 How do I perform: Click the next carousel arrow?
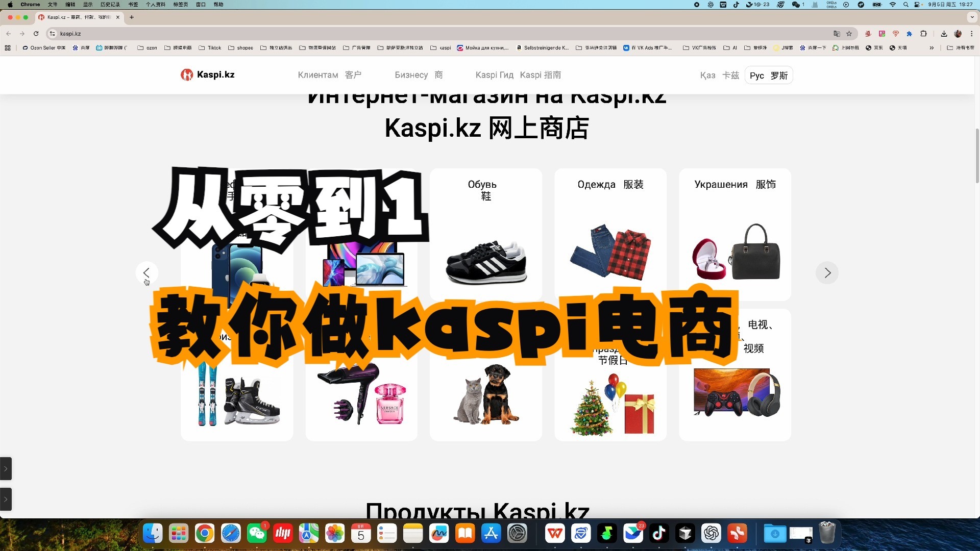[827, 273]
